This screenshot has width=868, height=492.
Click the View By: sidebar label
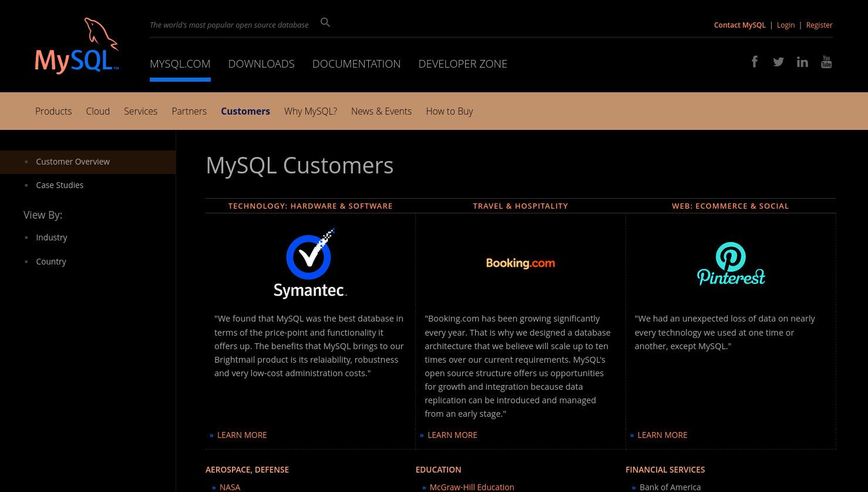43,215
